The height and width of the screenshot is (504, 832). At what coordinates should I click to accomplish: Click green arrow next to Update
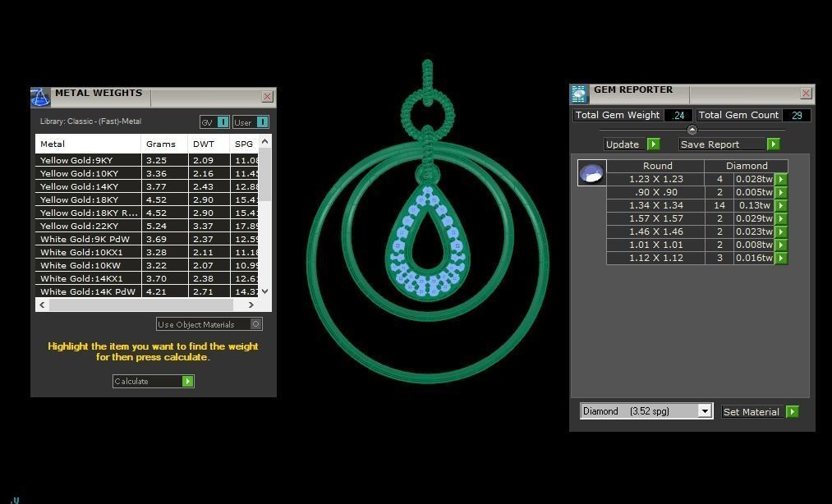tap(654, 144)
